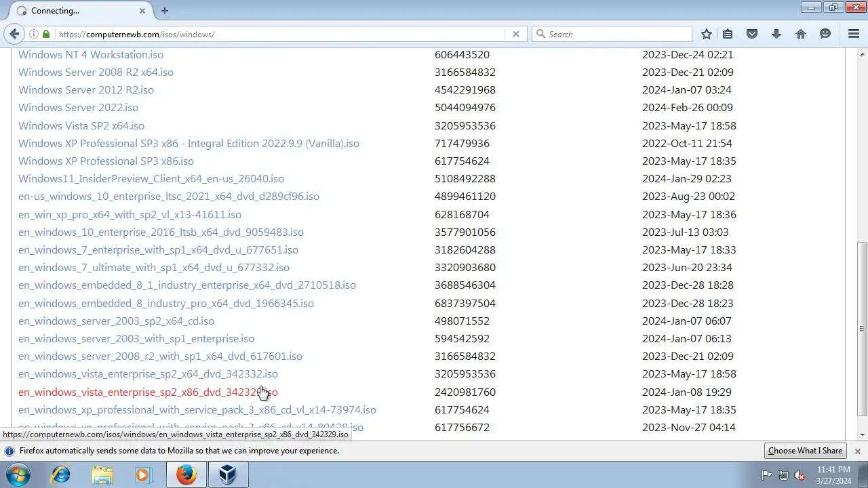The width and height of the screenshot is (868, 488).
Task: Click the date 2023-Jul-13 03:03
Action: click(x=686, y=232)
